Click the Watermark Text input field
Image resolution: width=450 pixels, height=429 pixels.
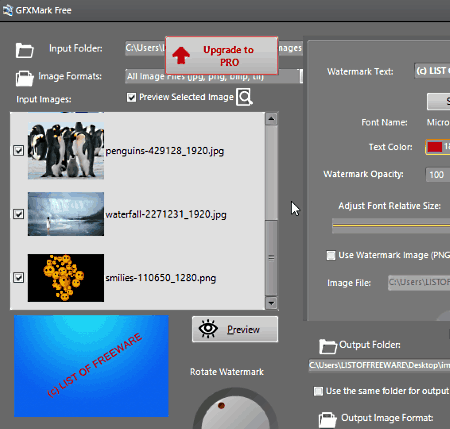click(x=432, y=71)
